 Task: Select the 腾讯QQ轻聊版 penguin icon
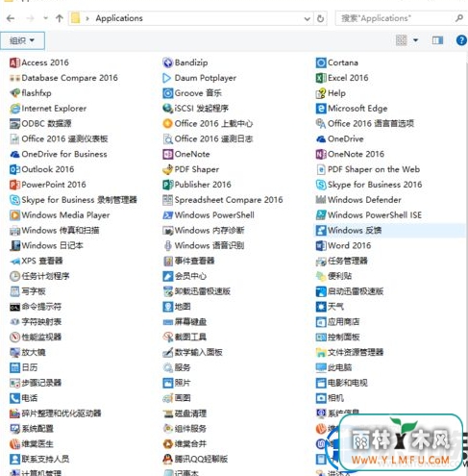[167, 460]
